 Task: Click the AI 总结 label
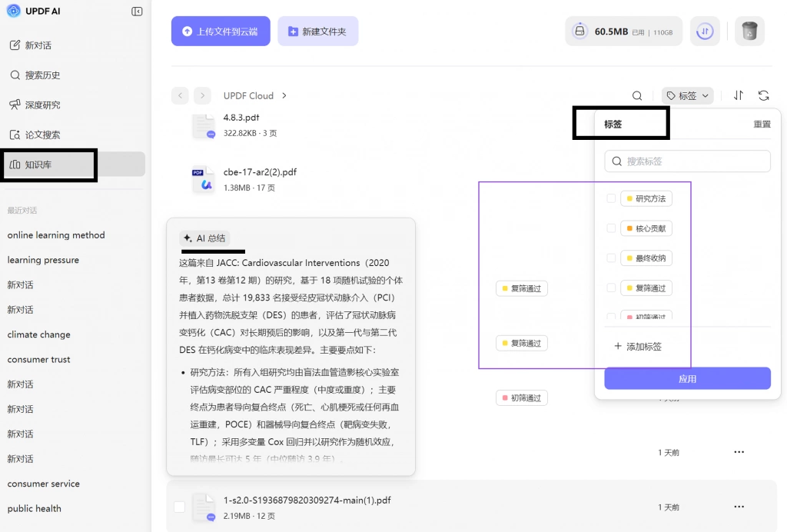[204, 238]
